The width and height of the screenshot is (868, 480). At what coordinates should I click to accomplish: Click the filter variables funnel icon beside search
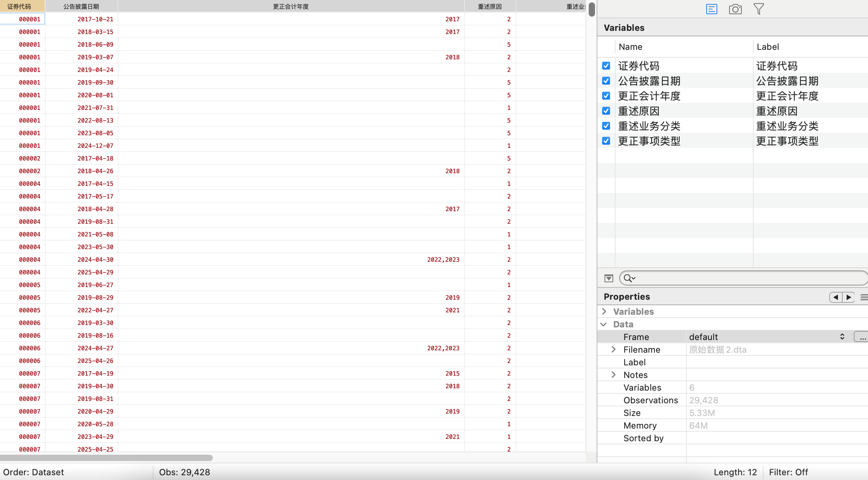608,278
